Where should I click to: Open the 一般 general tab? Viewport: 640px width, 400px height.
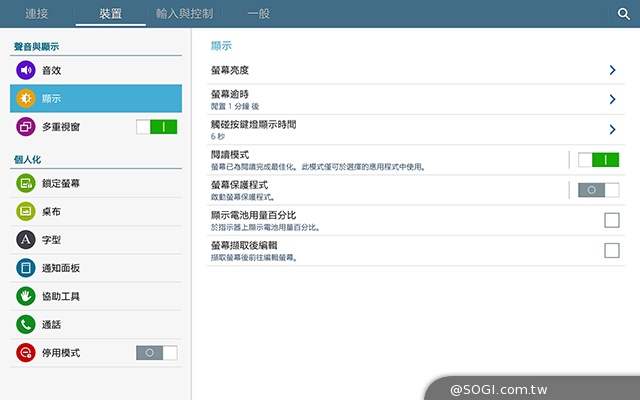click(259, 14)
